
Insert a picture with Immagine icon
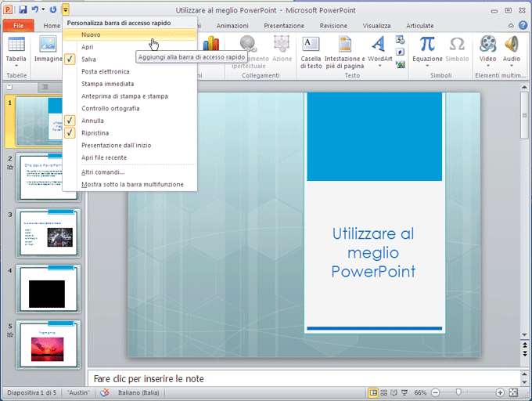click(x=48, y=49)
